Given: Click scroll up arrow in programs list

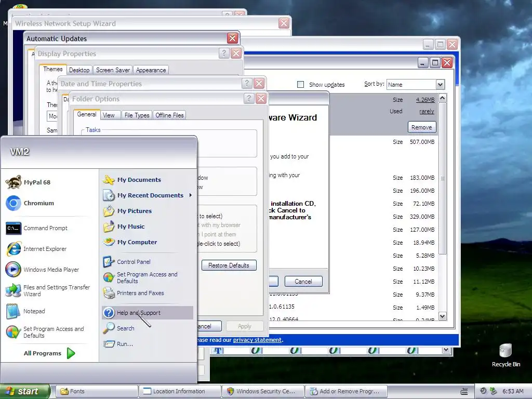Looking at the screenshot, I should pos(443,98).
